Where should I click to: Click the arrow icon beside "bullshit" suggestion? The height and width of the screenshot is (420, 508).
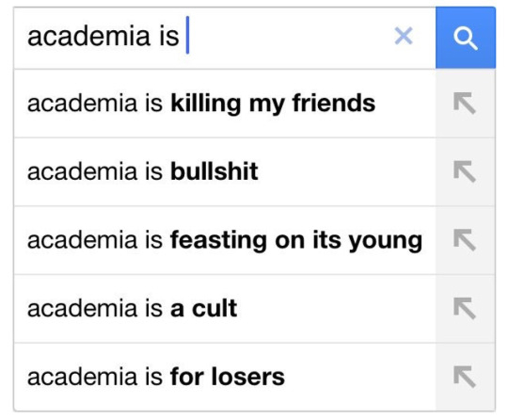click(x=465, y=172)
